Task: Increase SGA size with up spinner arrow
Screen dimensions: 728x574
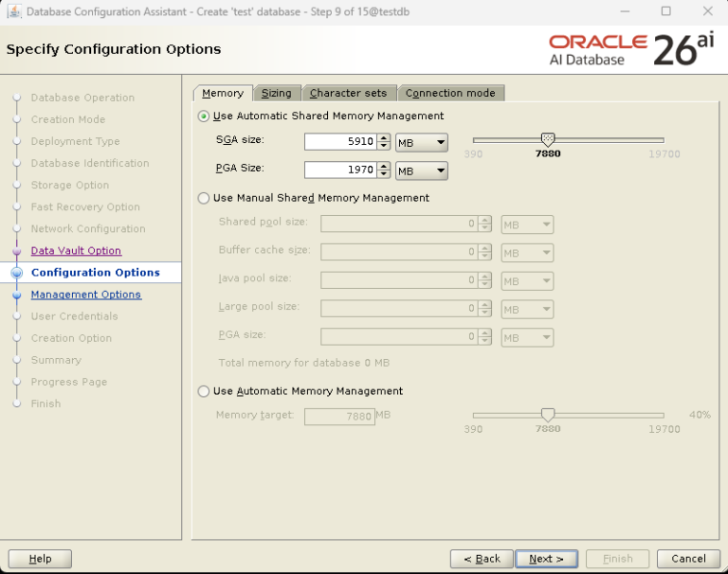Action: click(x=384, y=137)
